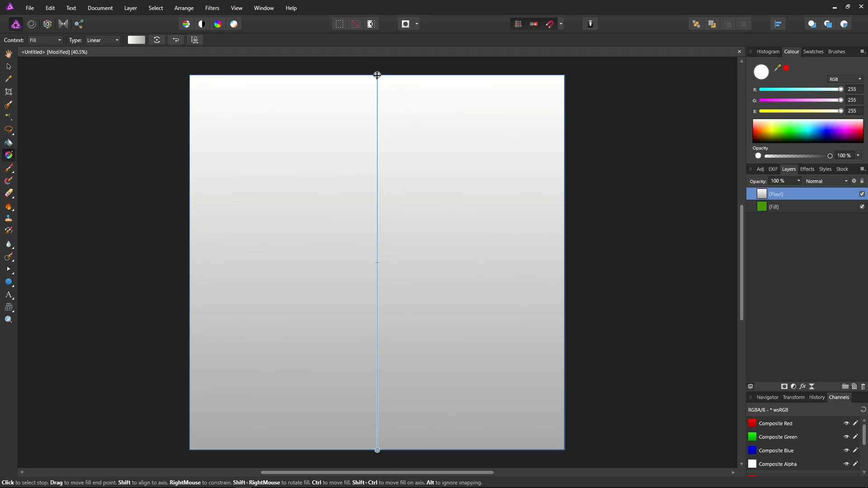Hide the Composite Red channel
This screenshot has width=868, height=488.
point(846,423)
